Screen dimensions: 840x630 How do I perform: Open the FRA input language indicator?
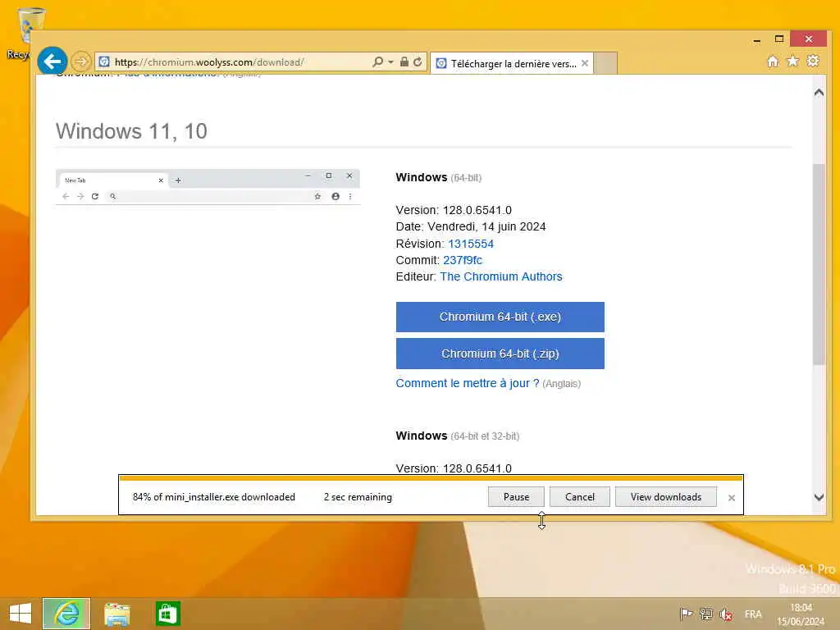[x=753, y=614]
